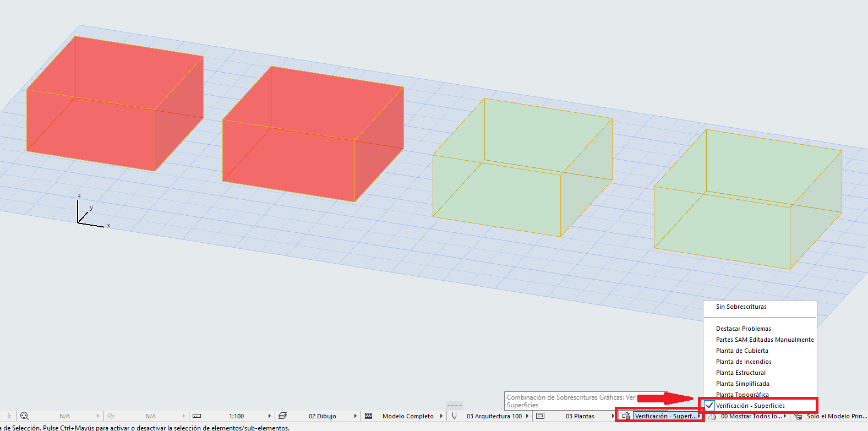
Task: Select Sin Sobrescrituras from the popup menu
Action: [741, 307]
